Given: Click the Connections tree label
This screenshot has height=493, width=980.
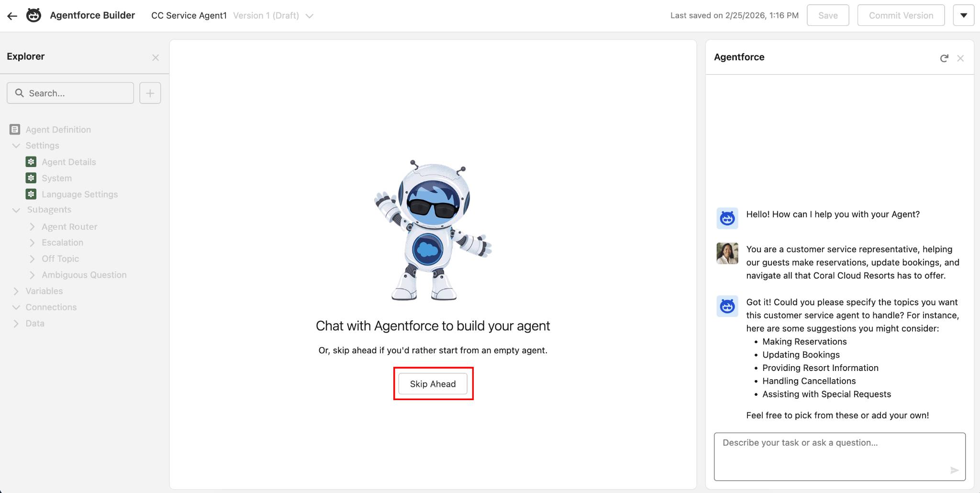Looking at the screenshot, I should (x=51, y=307).
